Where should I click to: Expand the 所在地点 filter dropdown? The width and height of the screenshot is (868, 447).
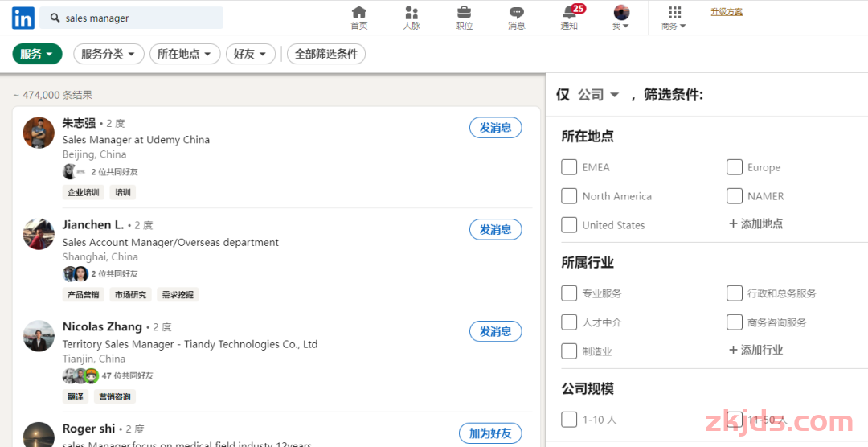(x=185, y=54)
